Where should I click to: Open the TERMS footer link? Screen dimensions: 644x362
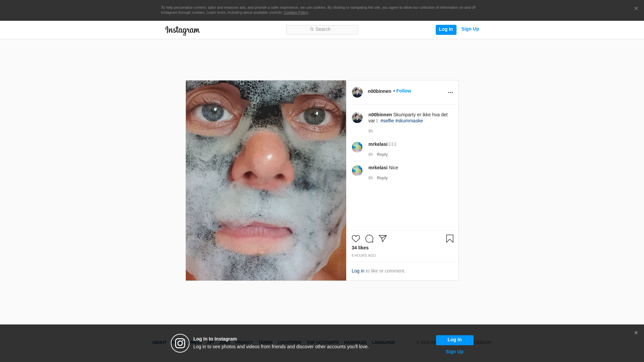pyautogui.click(x=265, y=343)
